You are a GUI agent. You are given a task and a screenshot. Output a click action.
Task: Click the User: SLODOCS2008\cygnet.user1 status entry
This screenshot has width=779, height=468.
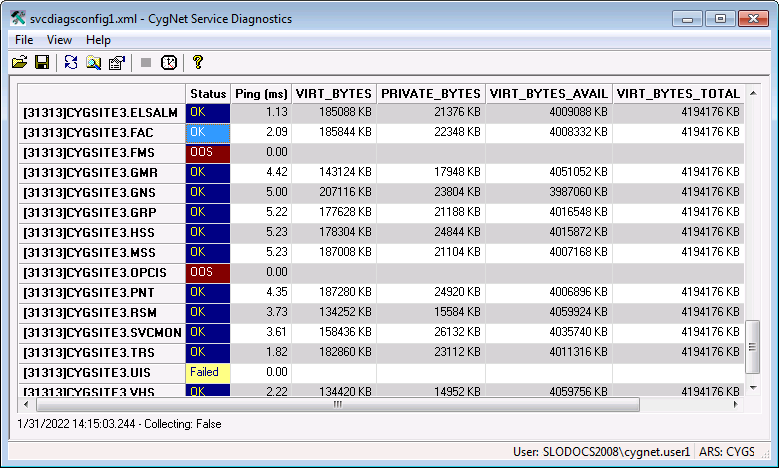pyautogui.click(x=602, y=452)
